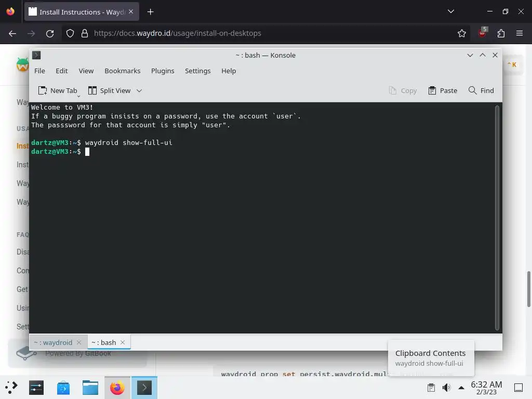The height and width of the screenshot is (399, 532).
Task: Click the Copy toolbar button
Action: [x=403, y=90]
